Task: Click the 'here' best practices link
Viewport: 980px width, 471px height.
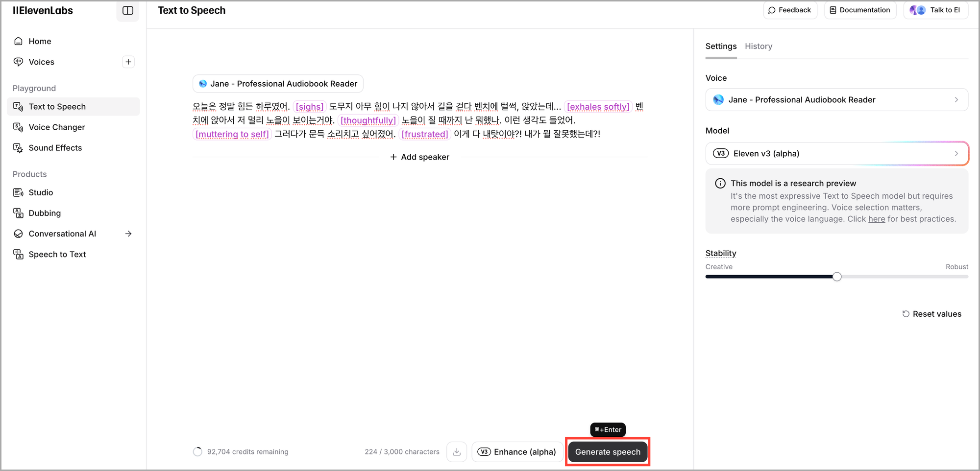Action: 877,219
